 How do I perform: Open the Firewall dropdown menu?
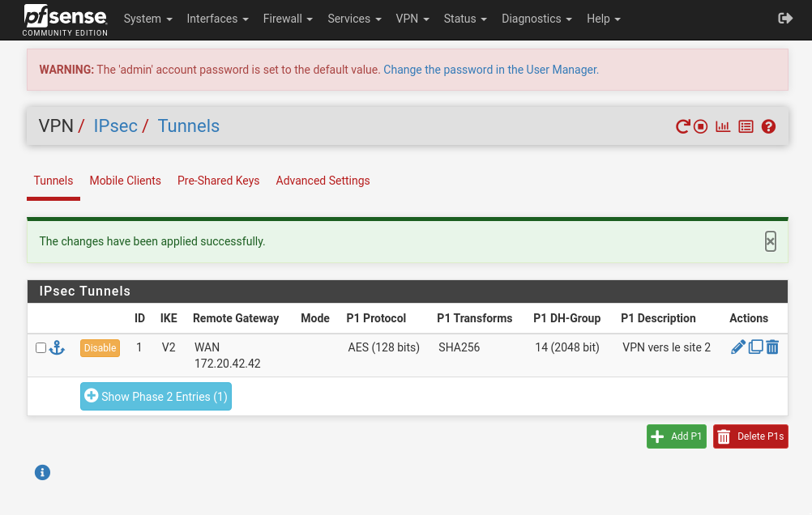tap(288, 19)
